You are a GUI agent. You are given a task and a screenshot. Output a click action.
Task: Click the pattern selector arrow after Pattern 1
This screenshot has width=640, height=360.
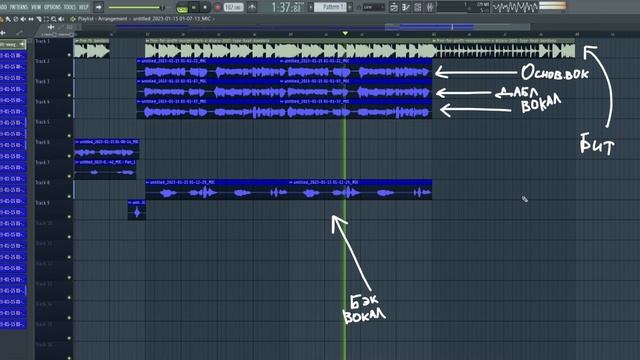(350, 7)
